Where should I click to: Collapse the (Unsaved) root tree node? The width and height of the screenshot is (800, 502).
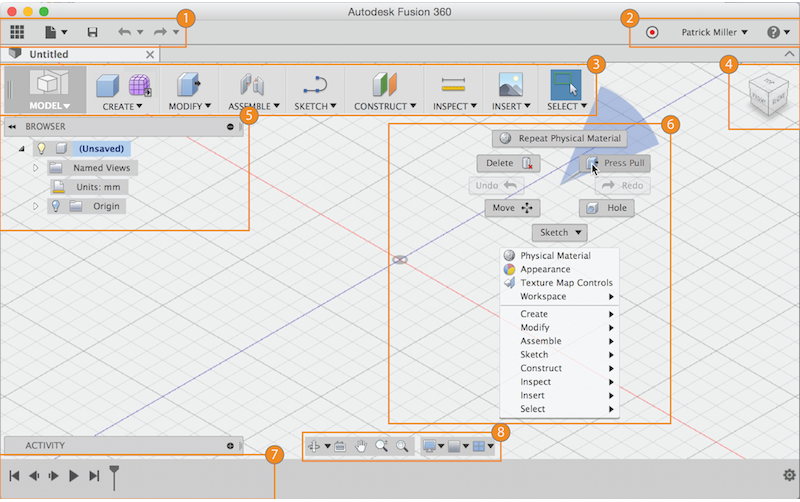pyautogui.click(x=21, y=148)
